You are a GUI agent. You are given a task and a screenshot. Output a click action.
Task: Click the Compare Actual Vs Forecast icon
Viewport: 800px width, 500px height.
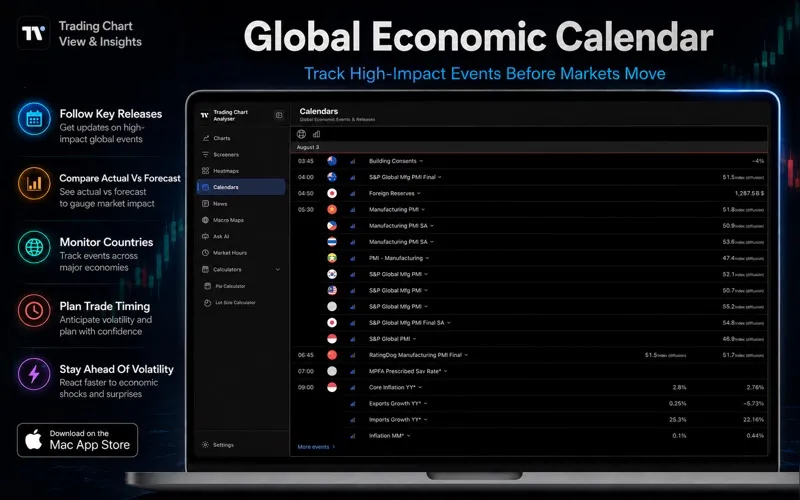34,183
